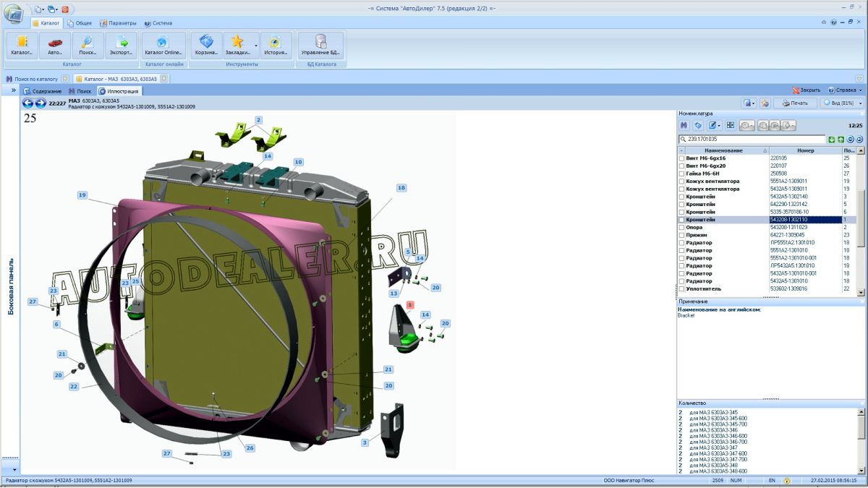Open the Поиск magnifier ribbon button
Screen dimensions: 868x488
pos(88,45)
